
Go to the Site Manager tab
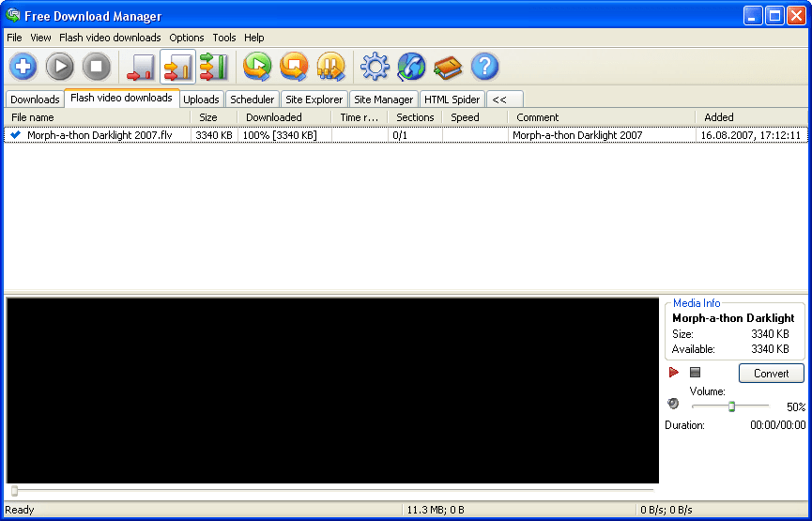[384, 100]
